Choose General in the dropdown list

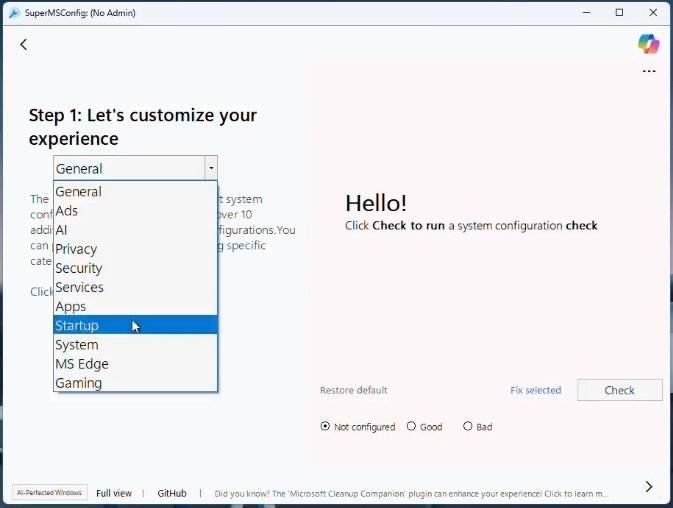coord(135,191)
